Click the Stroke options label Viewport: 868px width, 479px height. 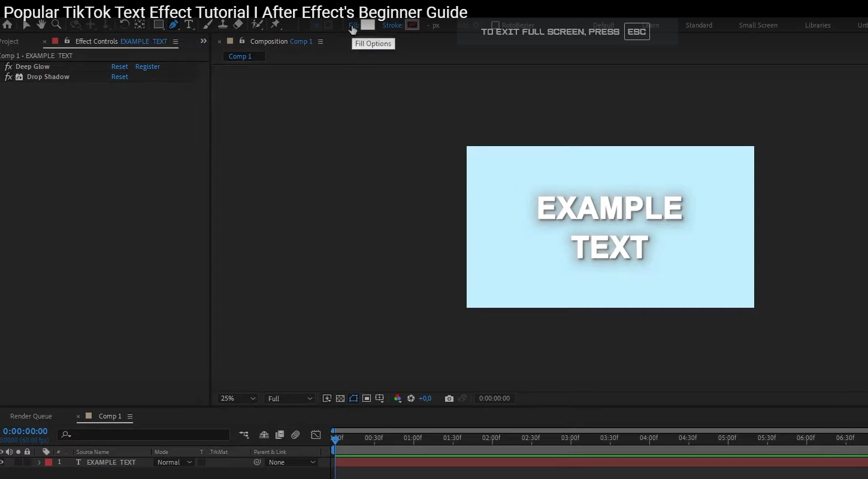393,25
